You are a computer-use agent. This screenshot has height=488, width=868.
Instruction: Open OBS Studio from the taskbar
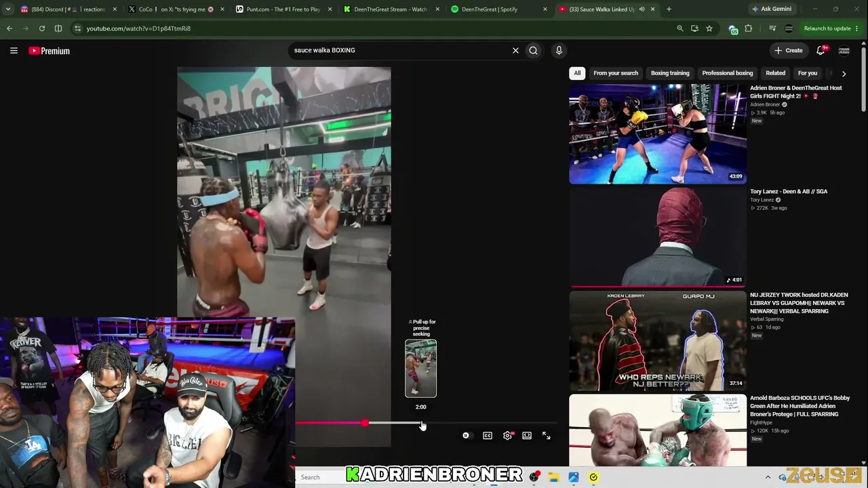[534, 477]
